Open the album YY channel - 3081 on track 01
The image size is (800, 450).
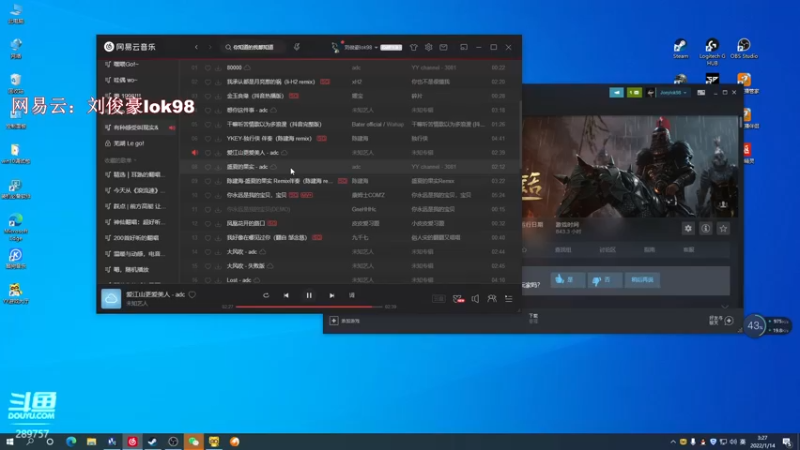tap(434, 67)
